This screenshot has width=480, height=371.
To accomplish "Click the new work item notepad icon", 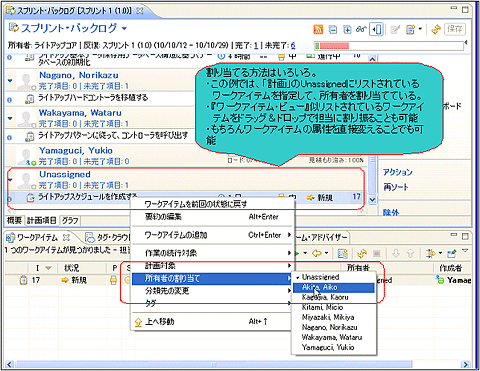I will point(410,30).
